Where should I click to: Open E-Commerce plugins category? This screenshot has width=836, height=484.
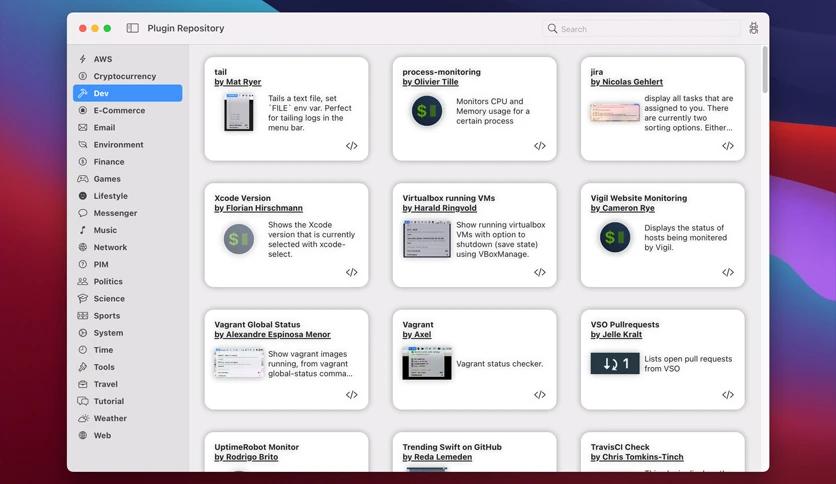click(128, 110)
